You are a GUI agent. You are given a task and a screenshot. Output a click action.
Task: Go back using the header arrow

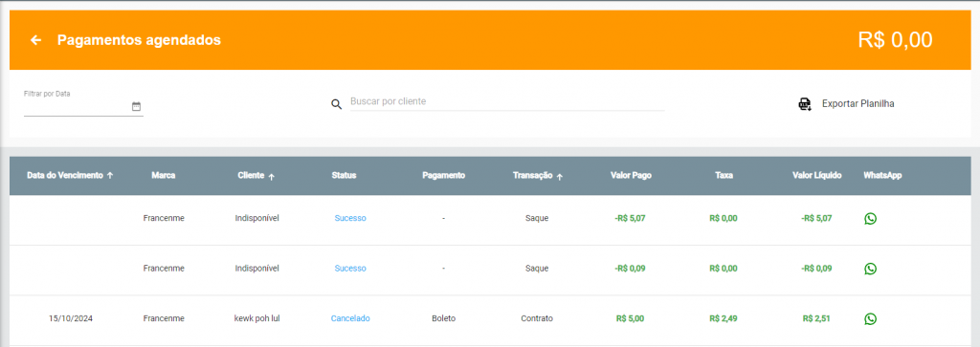click(36, 40)
